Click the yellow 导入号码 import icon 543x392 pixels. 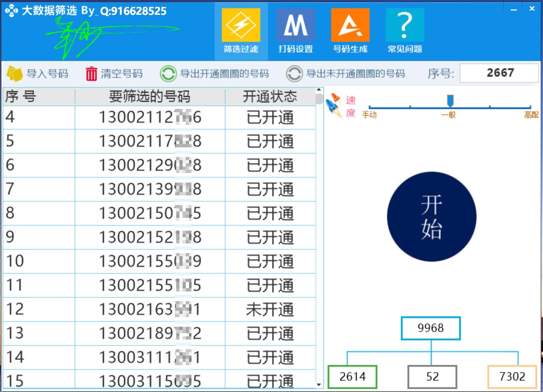click(14, 73)
